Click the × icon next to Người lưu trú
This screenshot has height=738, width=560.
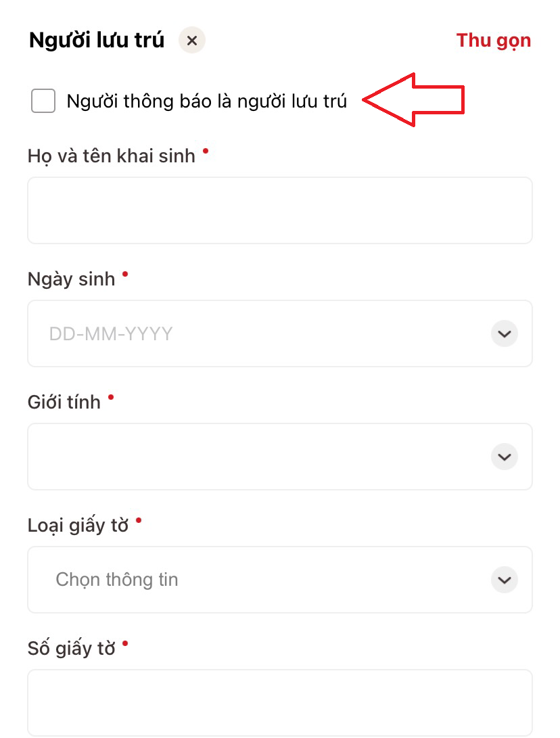[191, 40]
